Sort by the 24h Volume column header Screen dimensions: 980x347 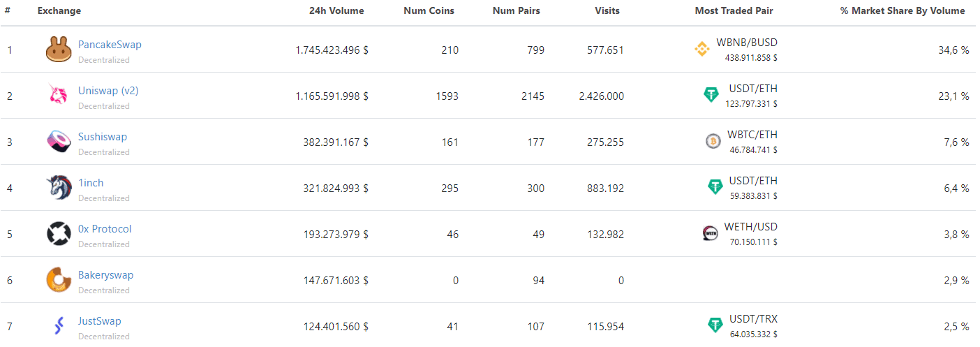336,11
